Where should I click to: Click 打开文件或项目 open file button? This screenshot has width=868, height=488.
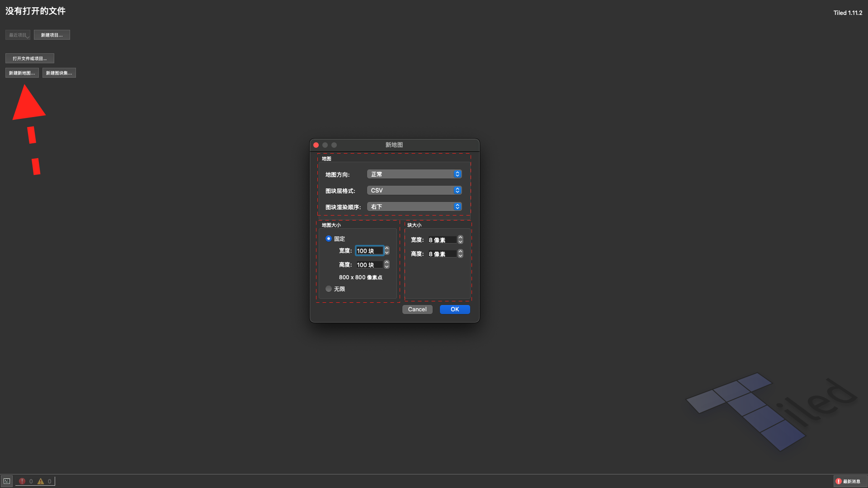point(30,58)
